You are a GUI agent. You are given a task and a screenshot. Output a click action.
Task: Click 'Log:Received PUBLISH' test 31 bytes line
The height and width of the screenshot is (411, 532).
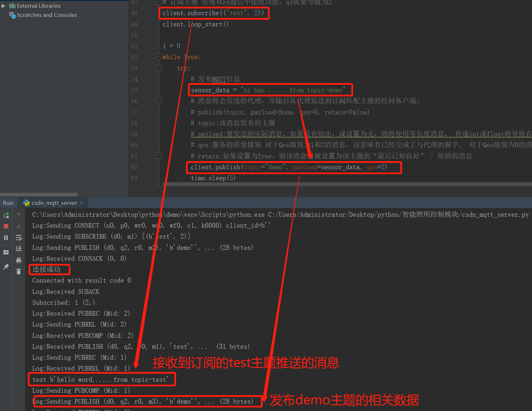coord(141,347)
